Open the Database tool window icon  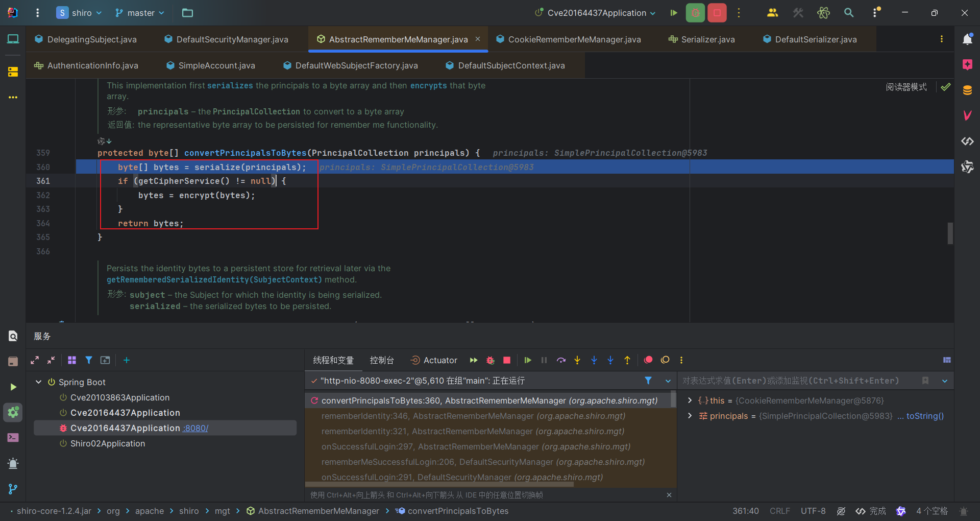pyautogui.click(x=967, y=90)
